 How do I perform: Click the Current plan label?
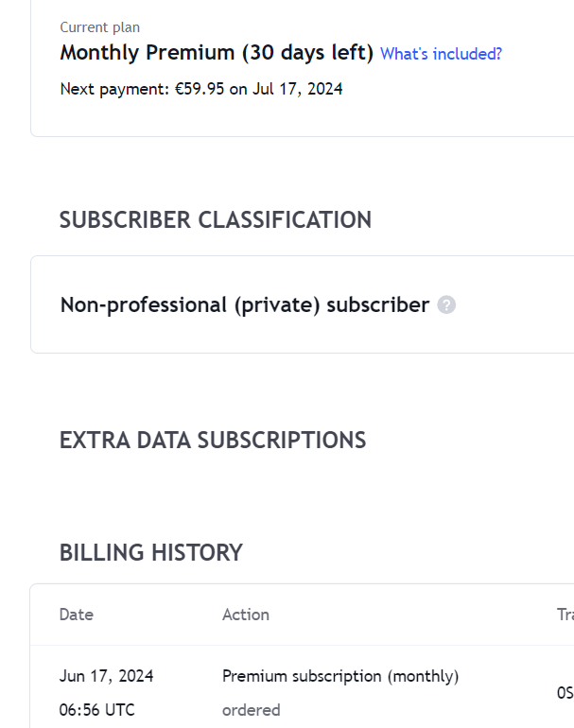[x=100, y=27]
